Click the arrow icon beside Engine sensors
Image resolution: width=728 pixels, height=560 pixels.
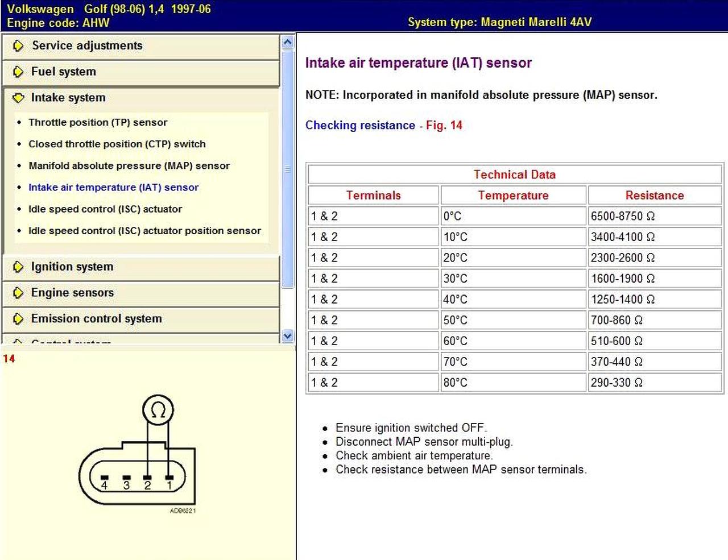pos(18,293)
